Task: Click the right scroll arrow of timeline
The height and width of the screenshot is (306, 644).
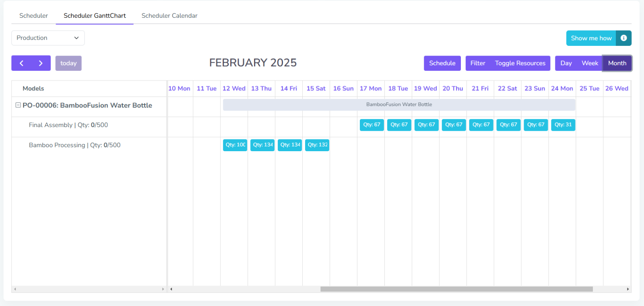Action: pos(627,289)
